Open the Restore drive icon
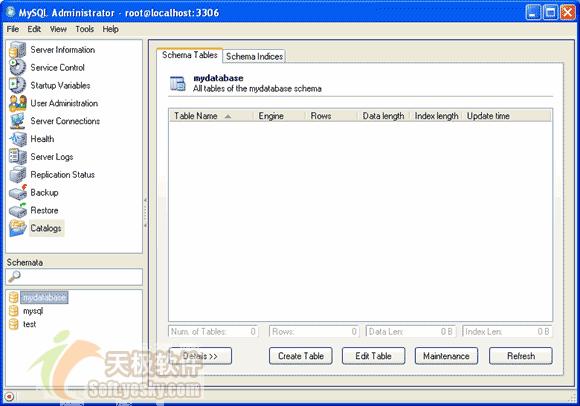Viewport: 580px width, 406px height. coord(17,210)
